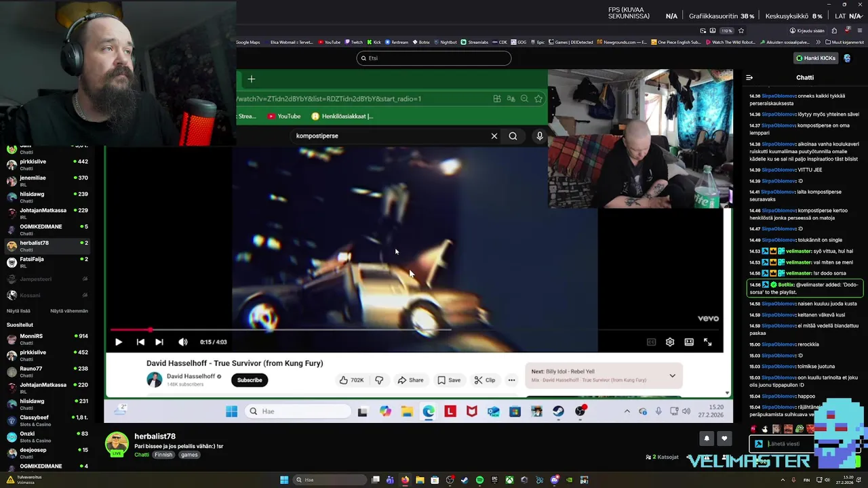868x488 pixels.
Task: Click the games tag
Action: [x=189, y=455]
